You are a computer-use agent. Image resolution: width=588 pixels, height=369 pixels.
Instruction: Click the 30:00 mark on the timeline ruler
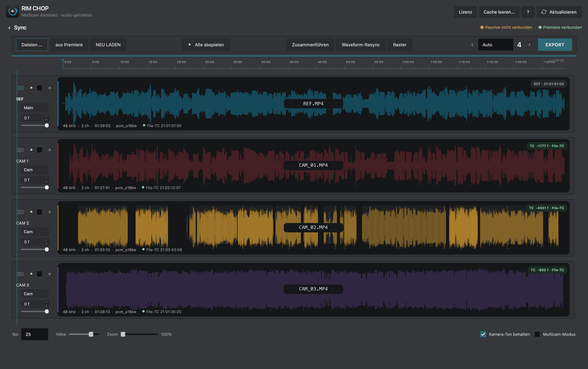238,62
